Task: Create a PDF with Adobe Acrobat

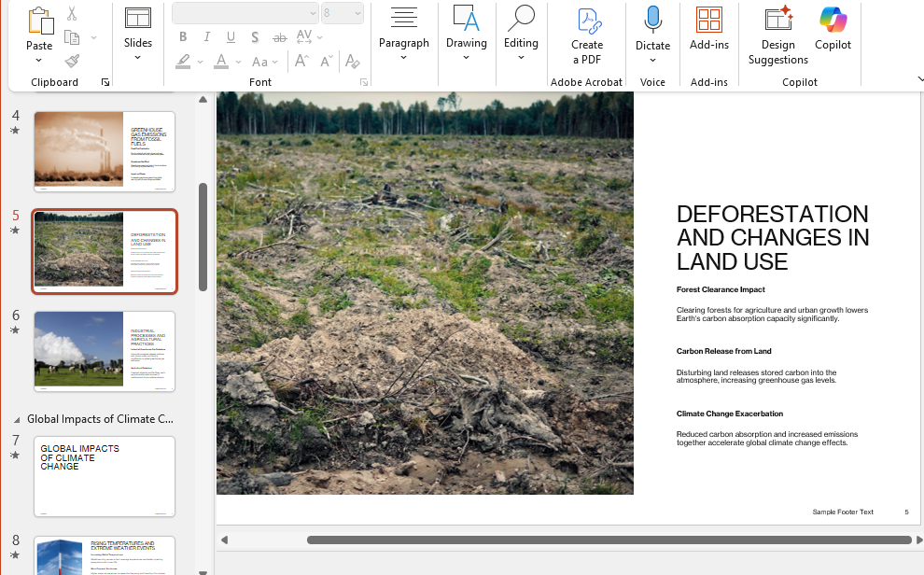Action: tap(587, 33)
